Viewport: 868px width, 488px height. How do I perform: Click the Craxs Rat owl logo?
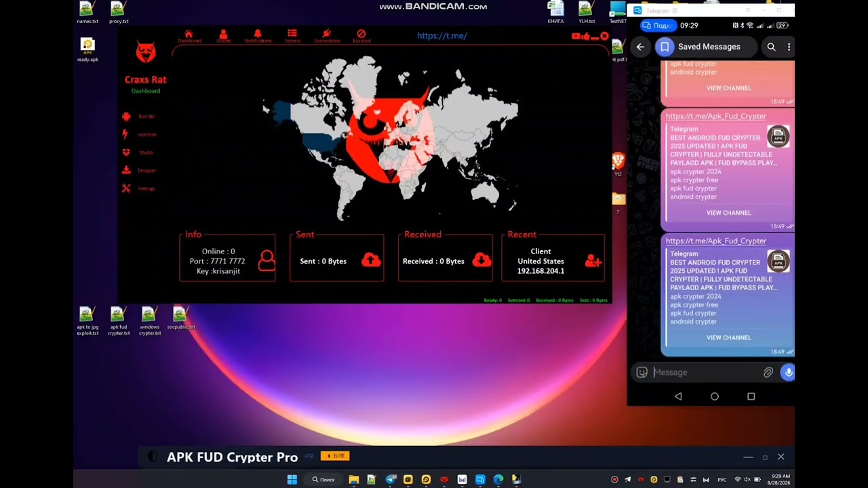click(x=145, y=52)
